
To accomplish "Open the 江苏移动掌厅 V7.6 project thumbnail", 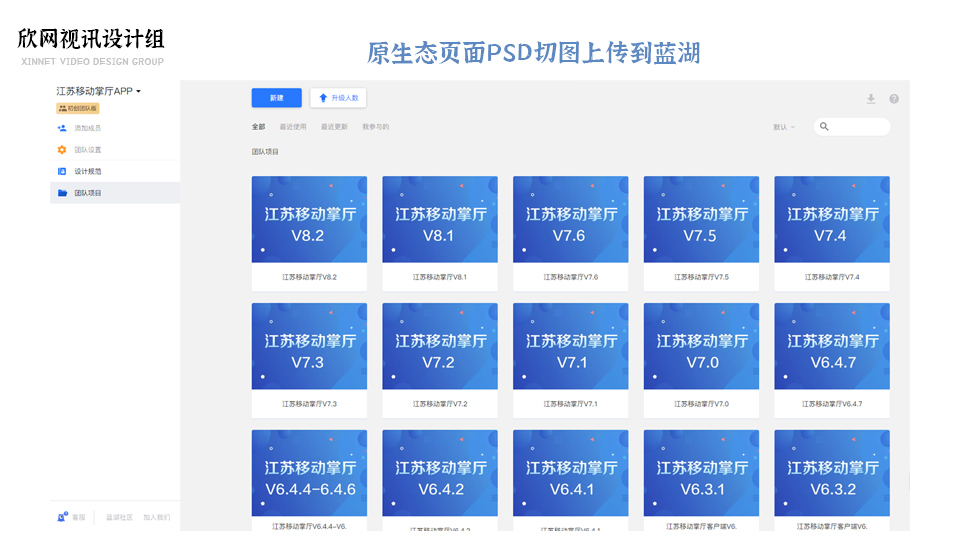I will 571,219.
